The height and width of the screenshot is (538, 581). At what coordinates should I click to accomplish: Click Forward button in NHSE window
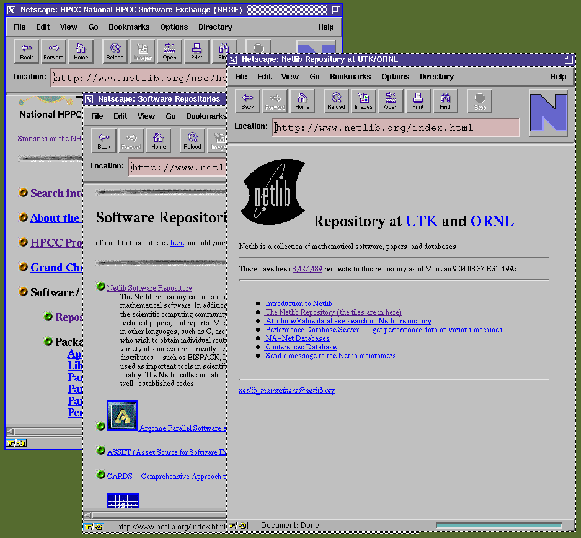pyautogui.click(x=53, y=51)
